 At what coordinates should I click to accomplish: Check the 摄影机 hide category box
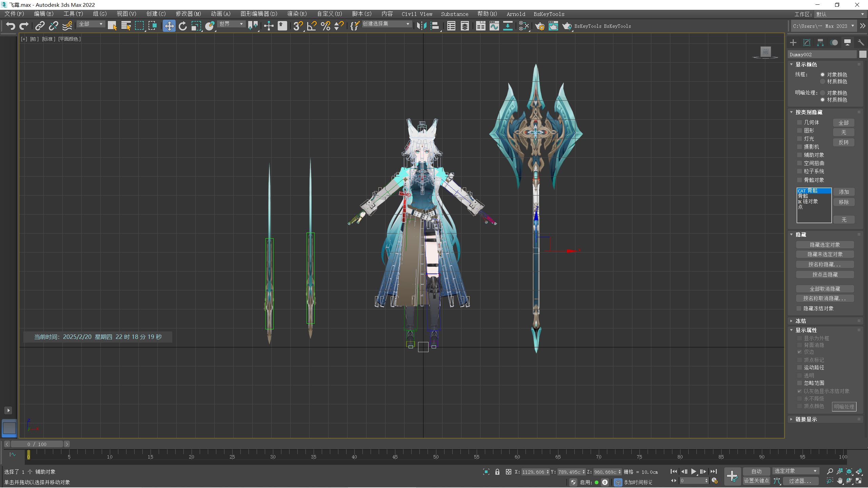tap(800, 147)
